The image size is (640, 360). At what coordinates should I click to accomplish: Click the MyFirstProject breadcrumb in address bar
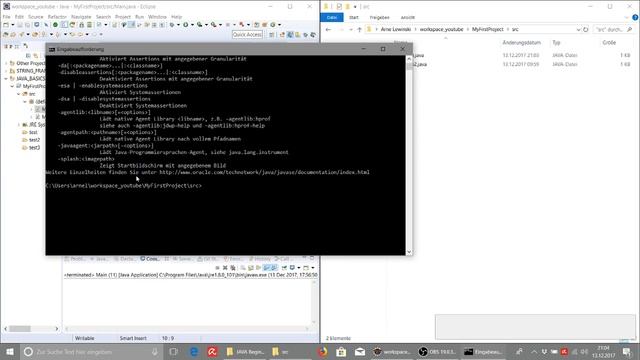point(488,29)
